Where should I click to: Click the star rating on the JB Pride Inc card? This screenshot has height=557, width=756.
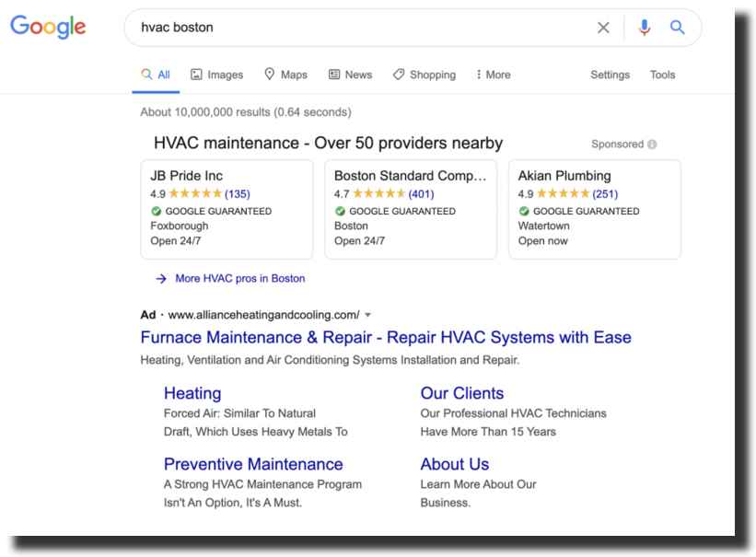[195, 194]
